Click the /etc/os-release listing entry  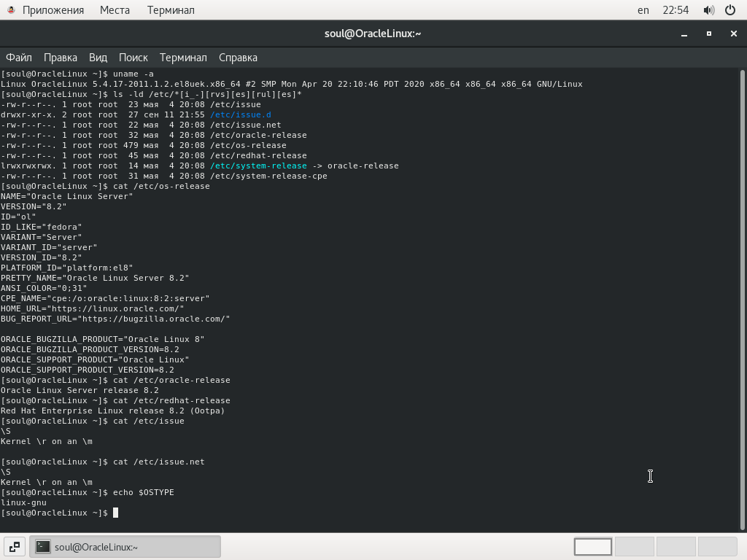[248, 145]
